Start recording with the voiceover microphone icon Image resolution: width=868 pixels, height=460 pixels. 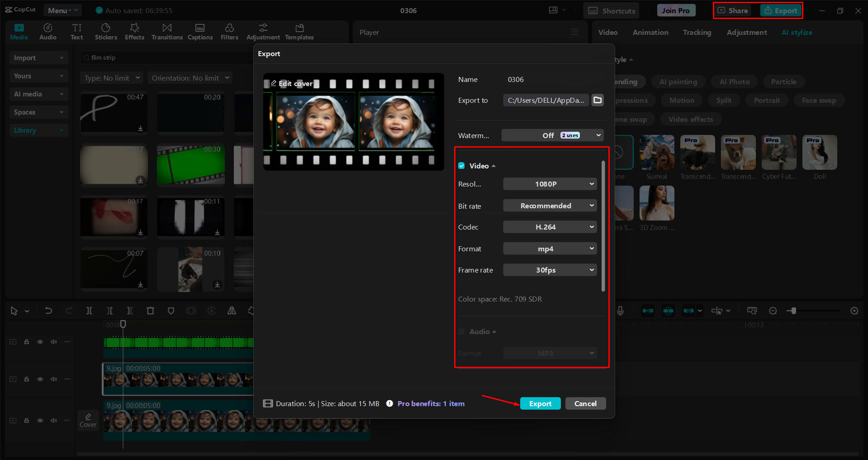pyautogui.click(x=621, y=311)
